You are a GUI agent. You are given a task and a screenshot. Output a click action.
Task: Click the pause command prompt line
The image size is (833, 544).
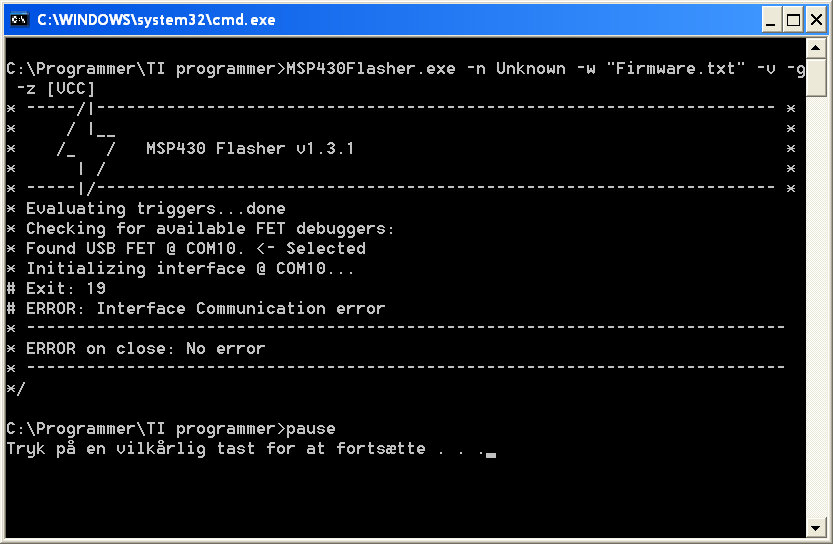171,429
